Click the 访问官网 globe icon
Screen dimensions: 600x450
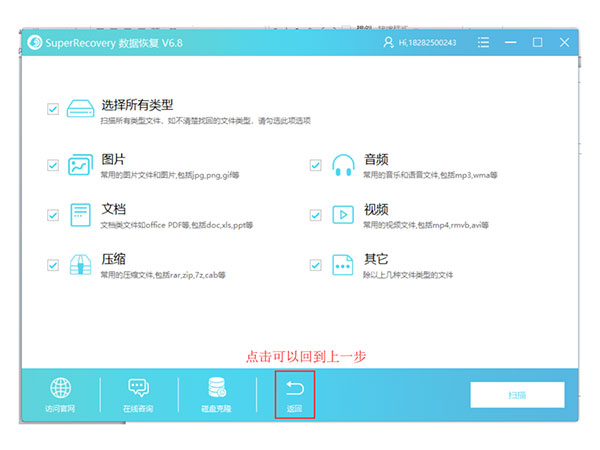tap(60, 389)
